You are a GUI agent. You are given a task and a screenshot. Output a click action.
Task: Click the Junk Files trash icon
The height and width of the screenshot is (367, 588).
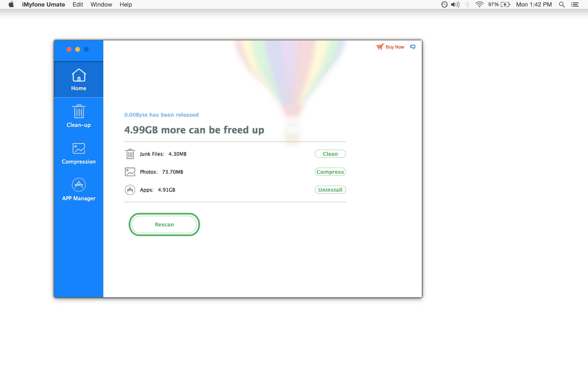[x=130, y=154]
